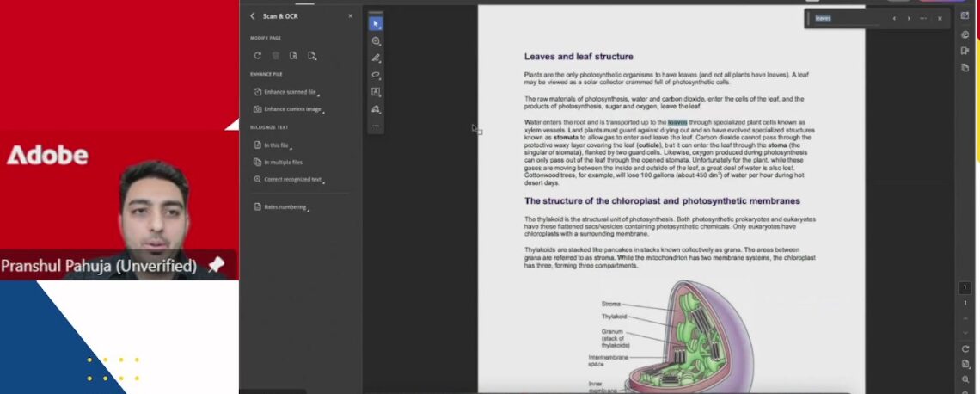Click the rotate view icon in right sidebar

[965, 349]
